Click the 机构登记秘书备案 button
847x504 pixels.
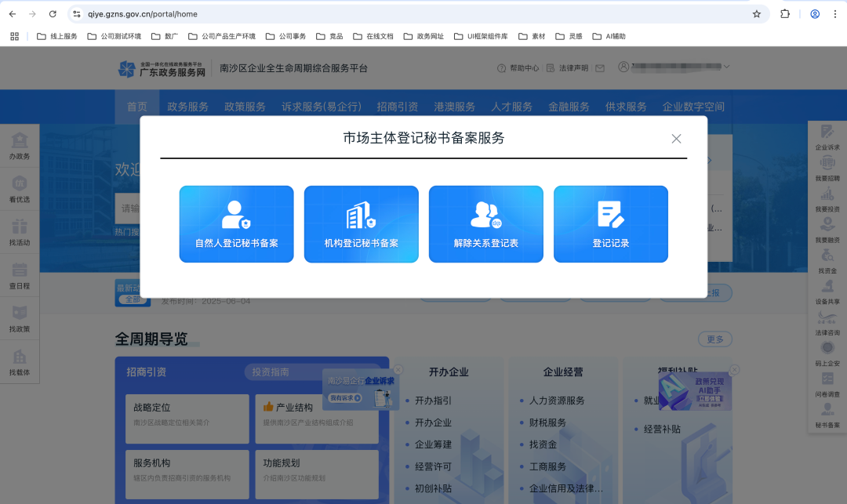click(361, 224)
